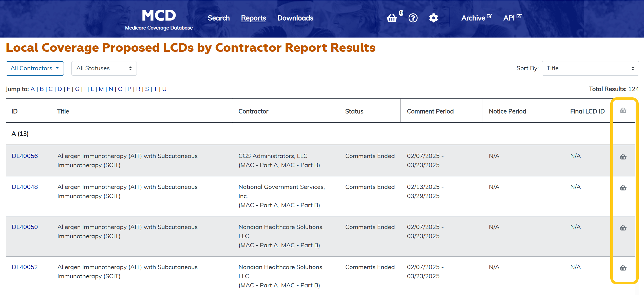Open the settings gear icon
Image resolution: width=644 pixels, height=295 pixels.
(x=433, y=18)
